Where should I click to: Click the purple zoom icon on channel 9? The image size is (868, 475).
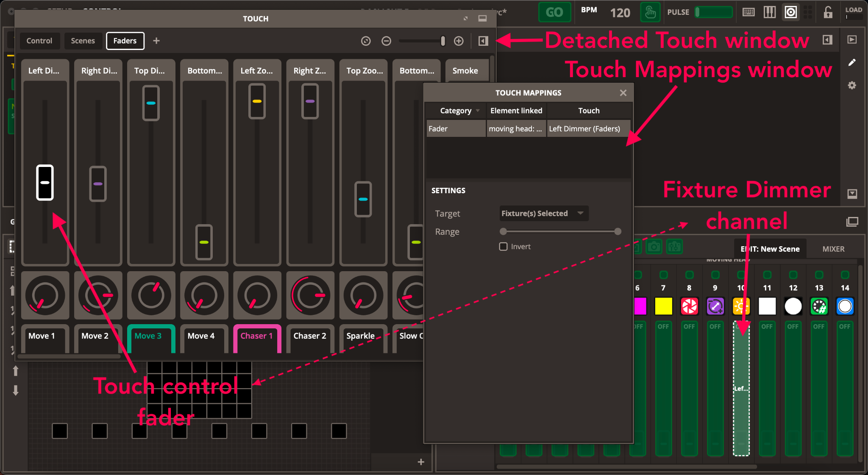coord(715,306)
